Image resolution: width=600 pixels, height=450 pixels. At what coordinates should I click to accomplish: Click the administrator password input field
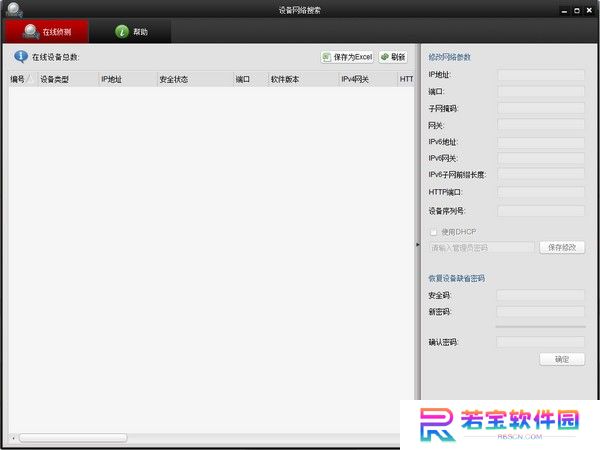(x=481, y=248)
